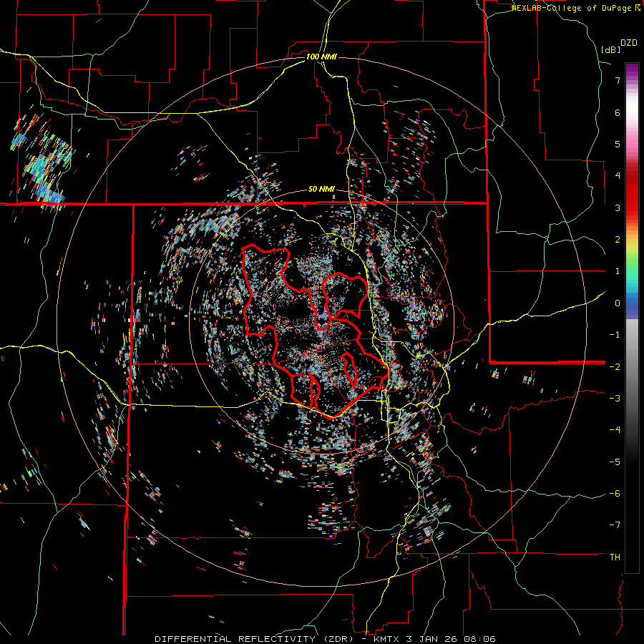Click the [dB] units label
The image size is (644, 644).
[x=611, y=49]
